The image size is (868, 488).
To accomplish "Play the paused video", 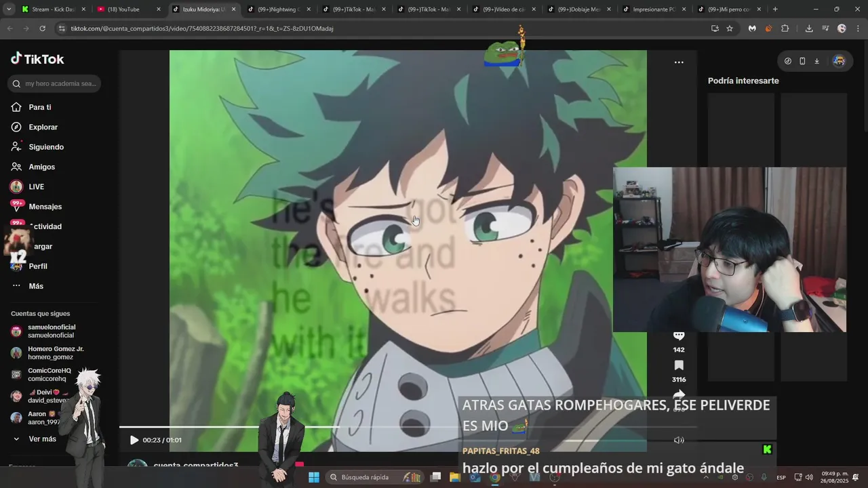I will (134, 440).
